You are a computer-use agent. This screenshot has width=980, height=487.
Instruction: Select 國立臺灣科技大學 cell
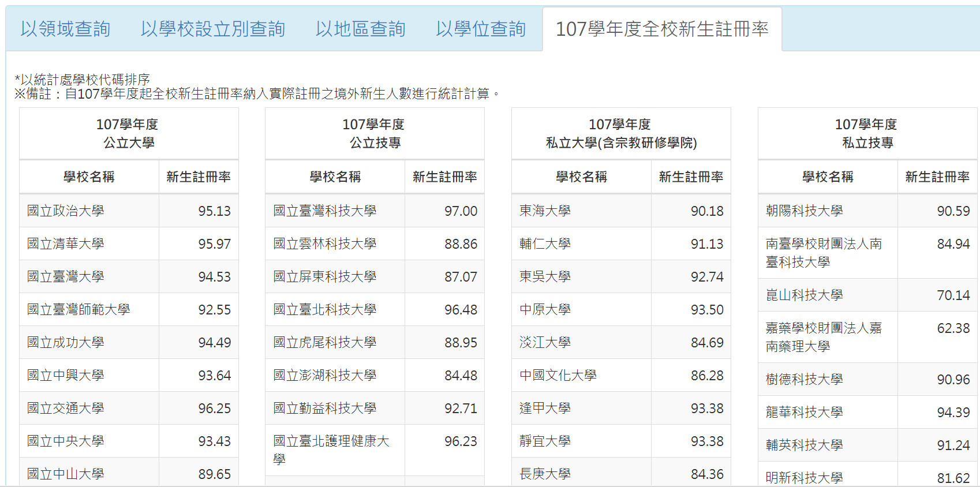335,211
